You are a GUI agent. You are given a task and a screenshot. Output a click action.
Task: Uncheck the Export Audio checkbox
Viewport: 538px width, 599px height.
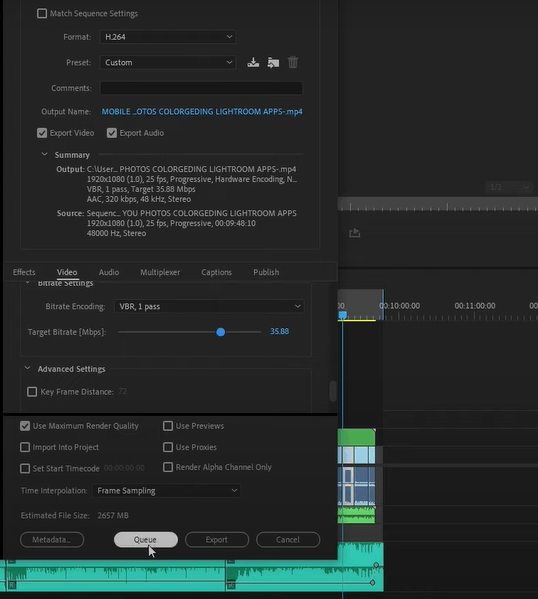pos(112,133)
